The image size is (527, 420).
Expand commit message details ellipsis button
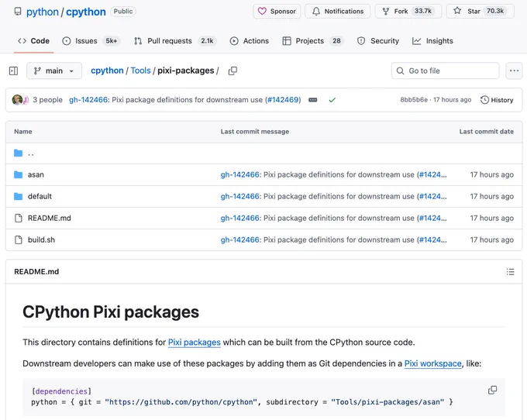(x=313, y=100)
